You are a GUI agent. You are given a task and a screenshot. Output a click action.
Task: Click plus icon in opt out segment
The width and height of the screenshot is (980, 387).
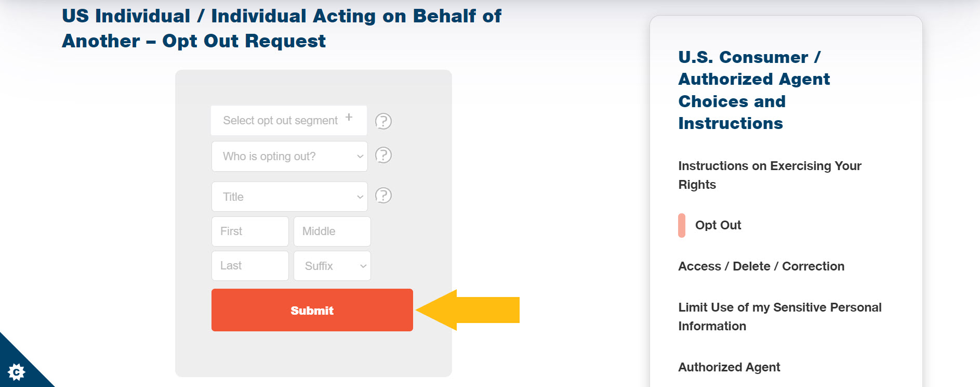[x=349, y=118]
